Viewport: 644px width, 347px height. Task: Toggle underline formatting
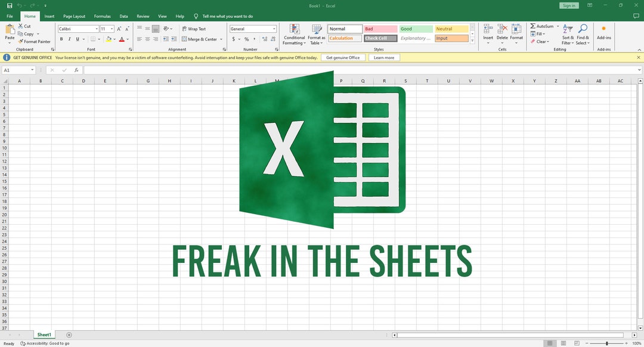(x=77, y=39)
